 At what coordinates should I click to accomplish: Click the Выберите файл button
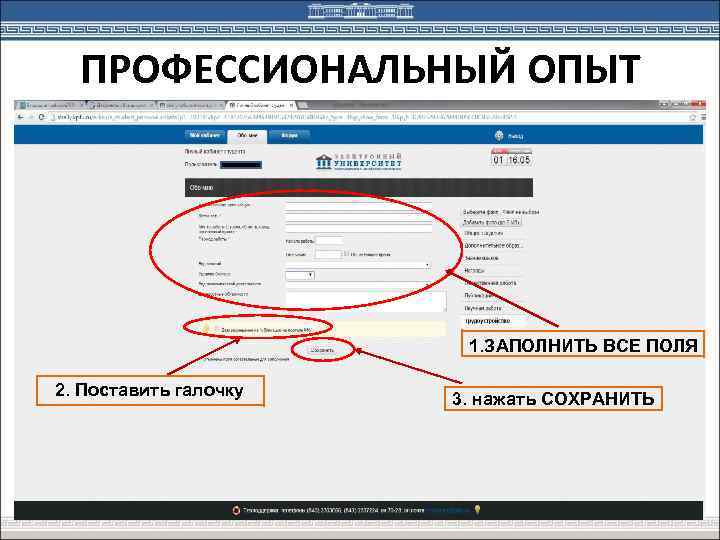pos(481,212)
